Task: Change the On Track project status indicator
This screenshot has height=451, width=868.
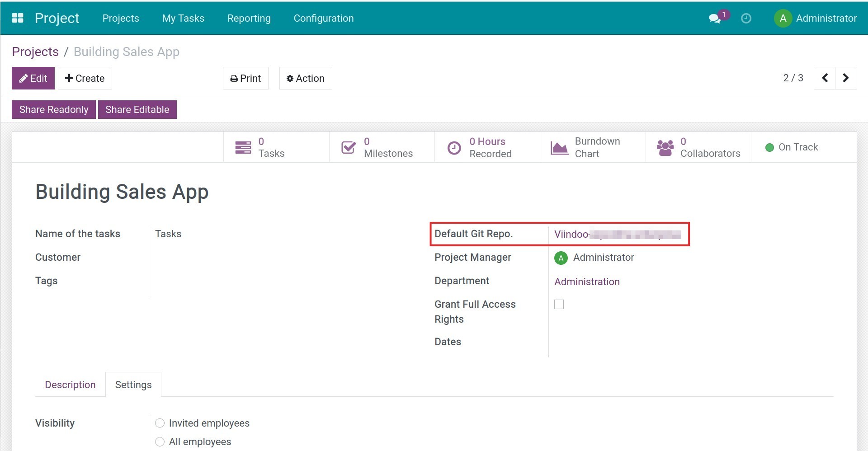Action: click(792, 147)
